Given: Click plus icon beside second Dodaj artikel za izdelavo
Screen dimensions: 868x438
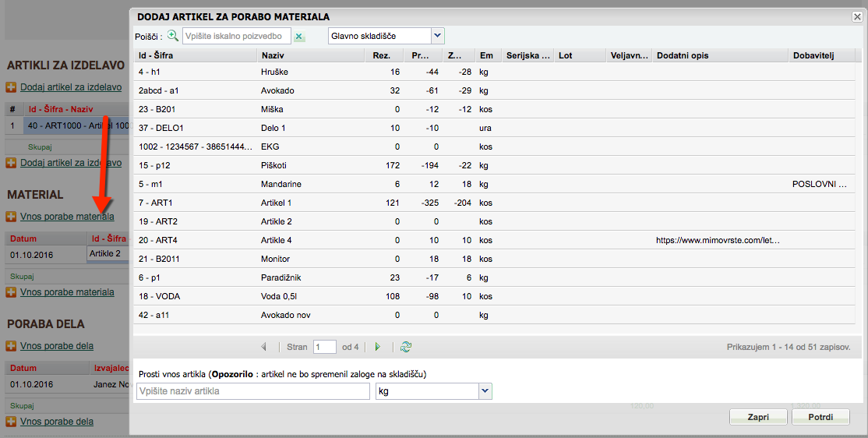Looking at the screenshot, I should 11,163.
